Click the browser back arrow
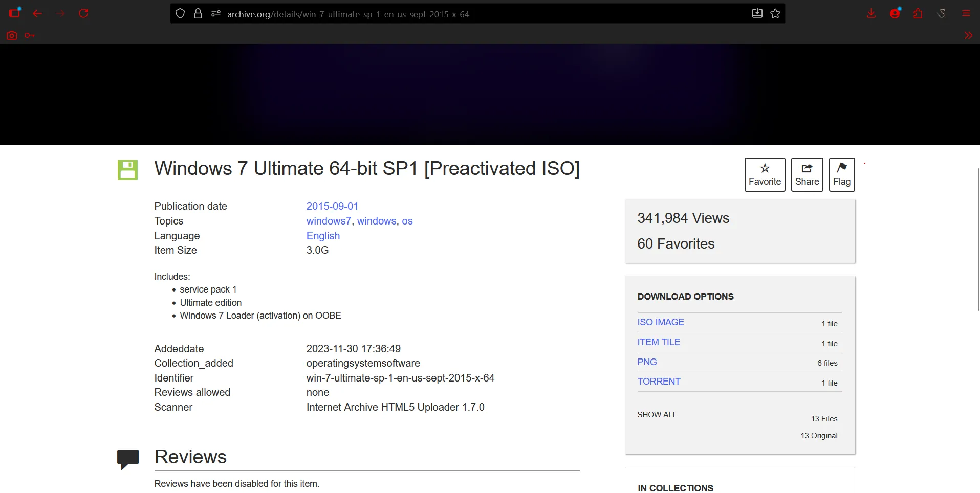This screenshot has height=493, width=980. [x=37, y=13]
